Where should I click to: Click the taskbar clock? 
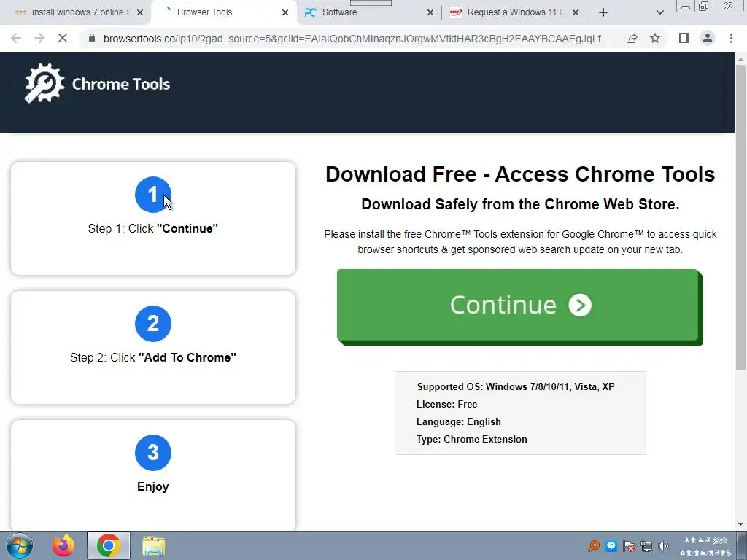click(705, 546)
